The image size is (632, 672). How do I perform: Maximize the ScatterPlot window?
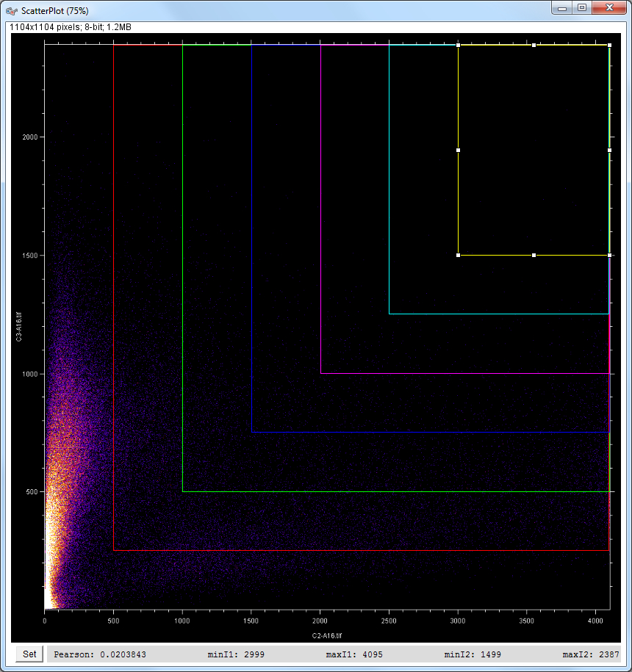[582, 8]
